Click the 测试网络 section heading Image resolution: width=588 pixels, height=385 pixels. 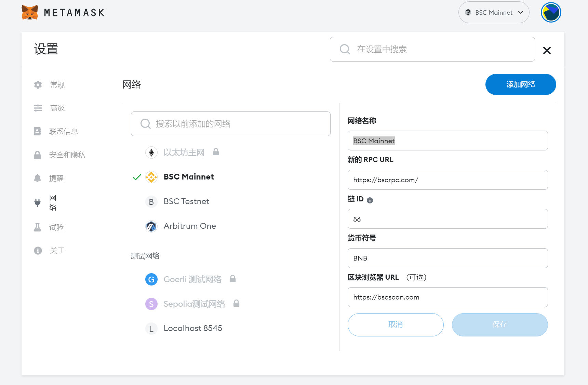[145, 256]
